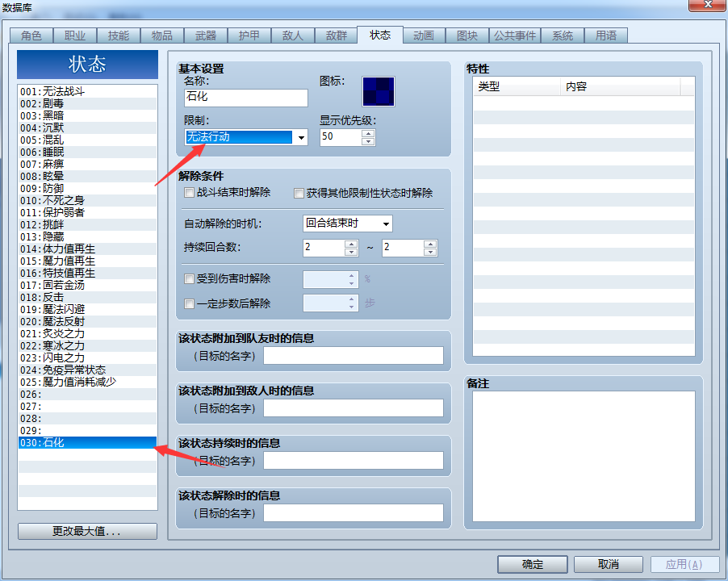Select state 014:体力值再生
Image resolution: width=728 pixels, height=581 pixels.
(87, 249)
